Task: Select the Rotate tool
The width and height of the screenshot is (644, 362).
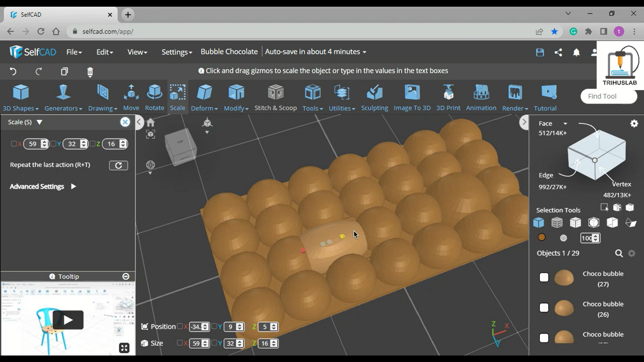Action: [154, 98]
